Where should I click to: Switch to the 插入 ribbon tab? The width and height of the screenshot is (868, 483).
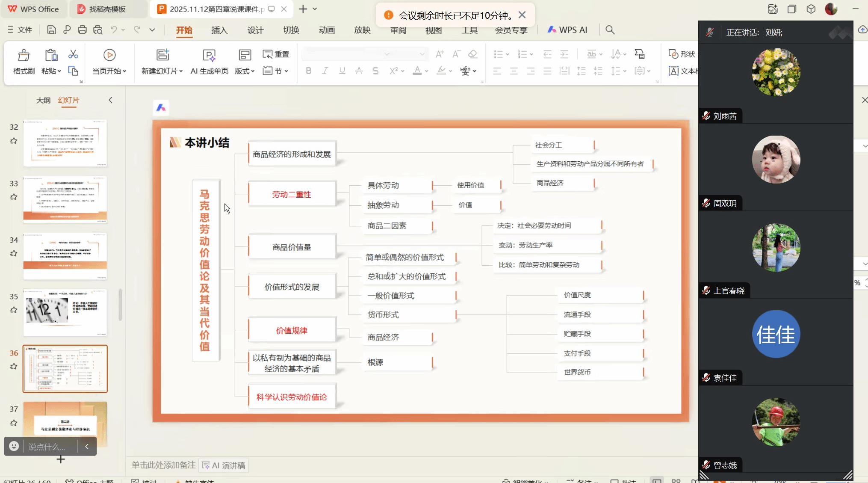(x=219, y=30)
